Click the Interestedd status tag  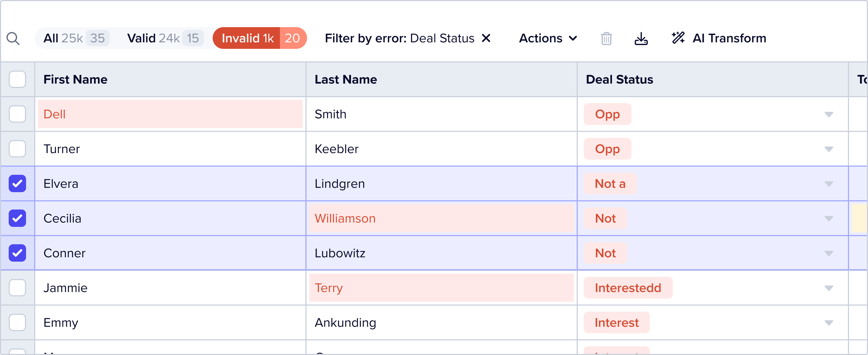(628, 288)
